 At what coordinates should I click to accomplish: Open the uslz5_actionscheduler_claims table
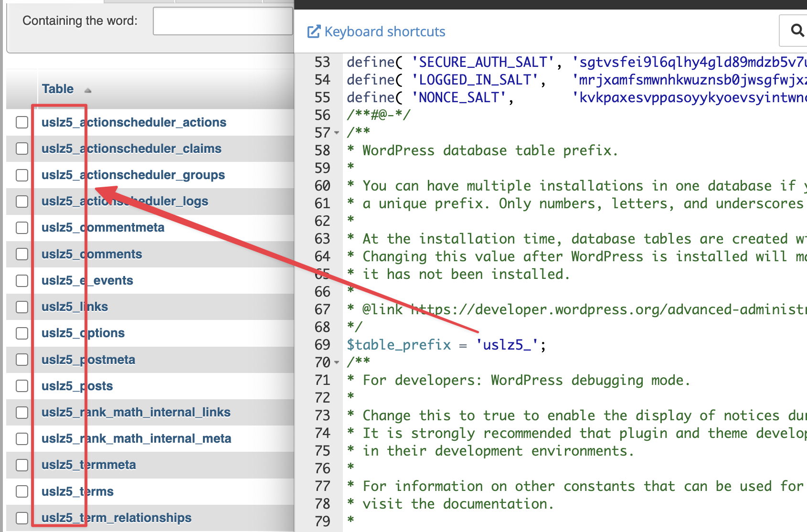click(131, 149)
